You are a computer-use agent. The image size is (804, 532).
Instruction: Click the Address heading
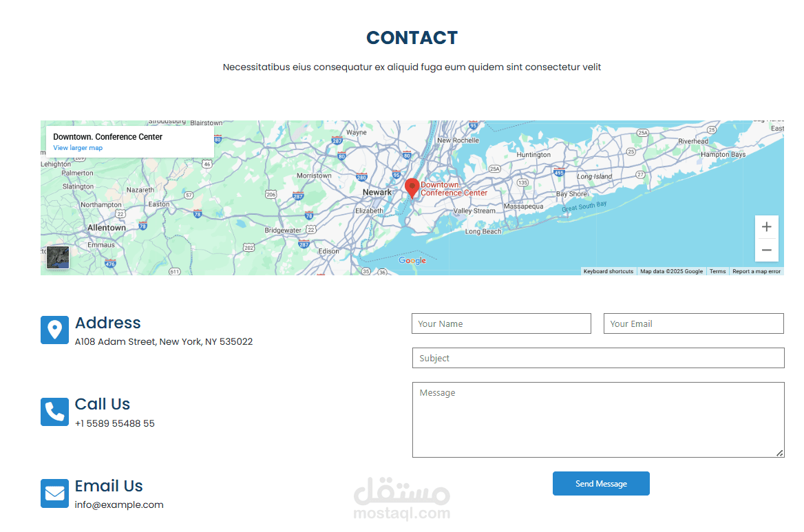[x=107, y=322]
